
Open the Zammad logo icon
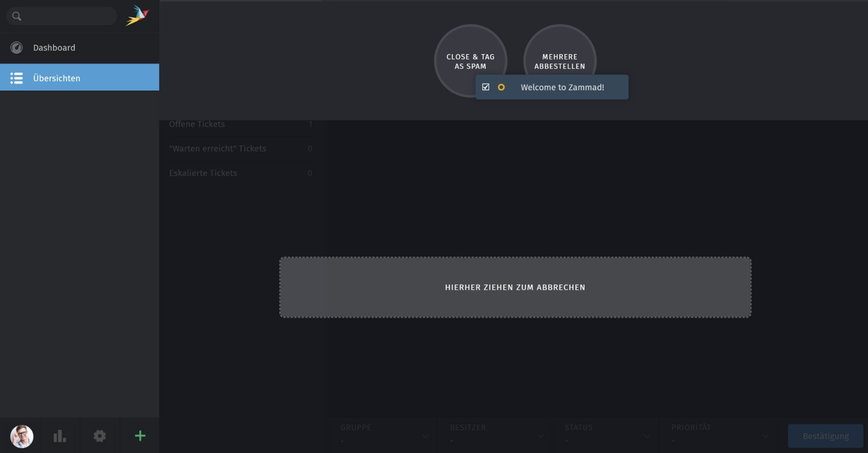click(138, 14)
